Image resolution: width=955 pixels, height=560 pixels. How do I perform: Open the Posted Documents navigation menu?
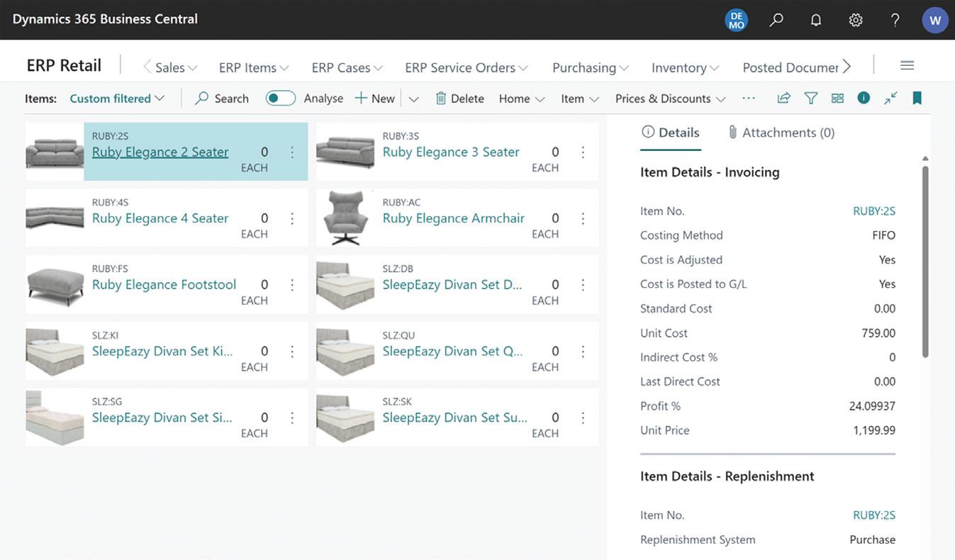coord(791,67)
